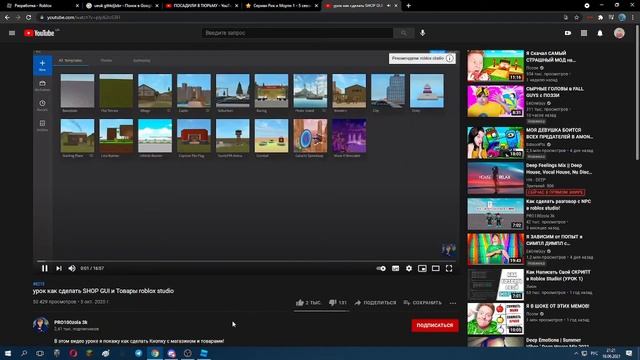Image resolution: width=640 pixels, height=360 pixels.
Task: Open the create video camera icon
Action: point(568,33)
